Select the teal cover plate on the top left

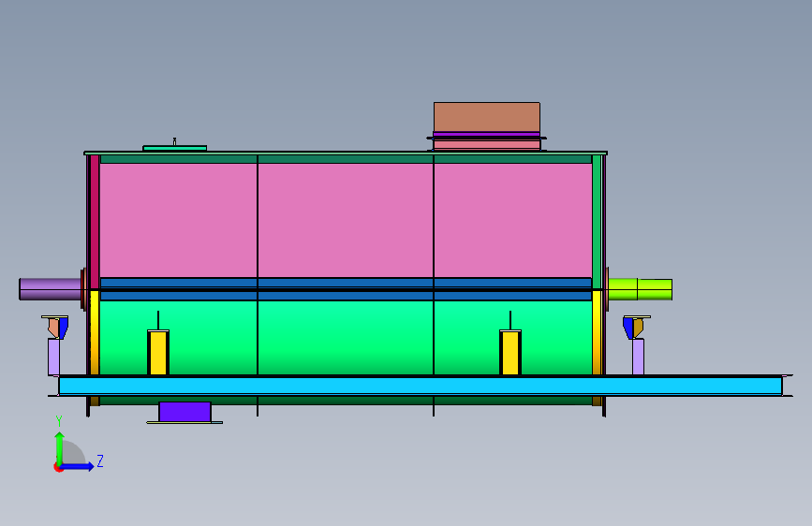(x=174, y=148)
